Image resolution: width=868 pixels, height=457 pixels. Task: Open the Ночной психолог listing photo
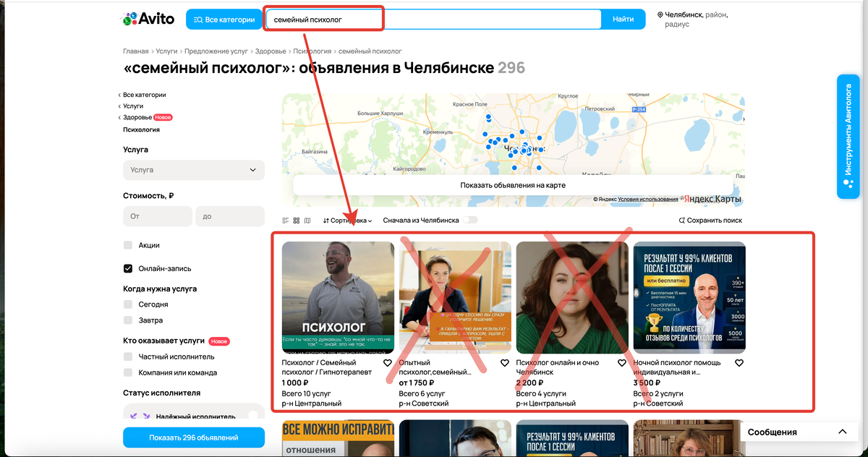tap(689, 297)
